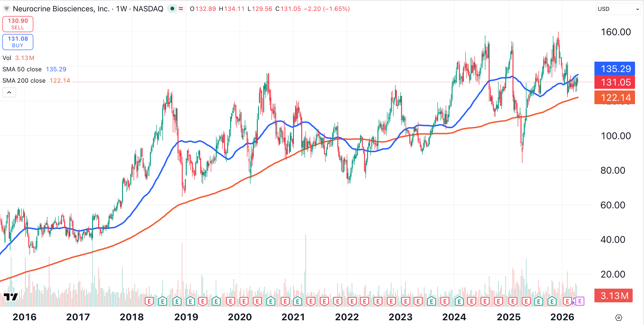Viewport: 644px width, 325px height.
Task: Click the first red earnings marker in 2018
Action: point(149,301)
